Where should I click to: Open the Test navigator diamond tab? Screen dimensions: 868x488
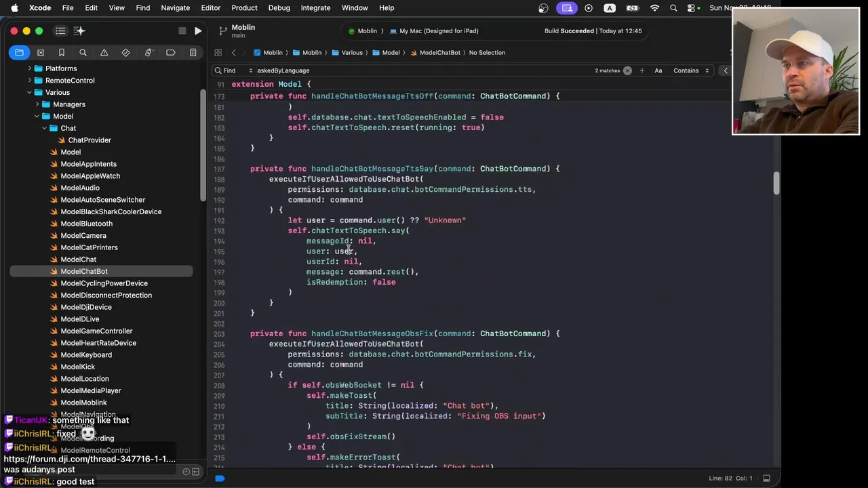point(125,52)
